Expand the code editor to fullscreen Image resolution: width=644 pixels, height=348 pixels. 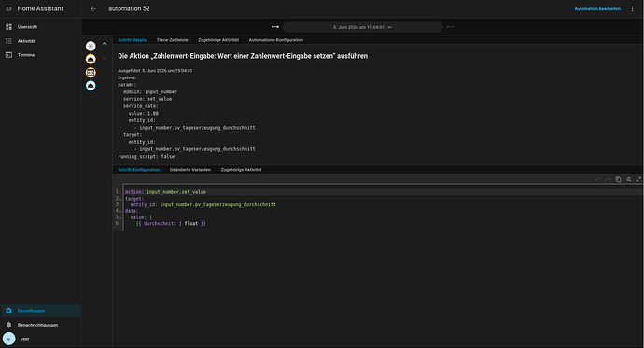[x=638, y=179]
